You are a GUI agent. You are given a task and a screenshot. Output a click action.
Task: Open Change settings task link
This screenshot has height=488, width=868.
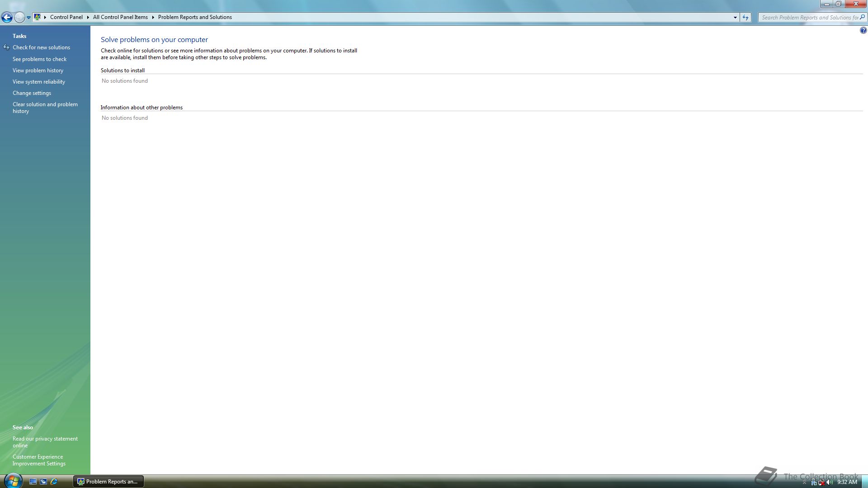tap(32, 93)
